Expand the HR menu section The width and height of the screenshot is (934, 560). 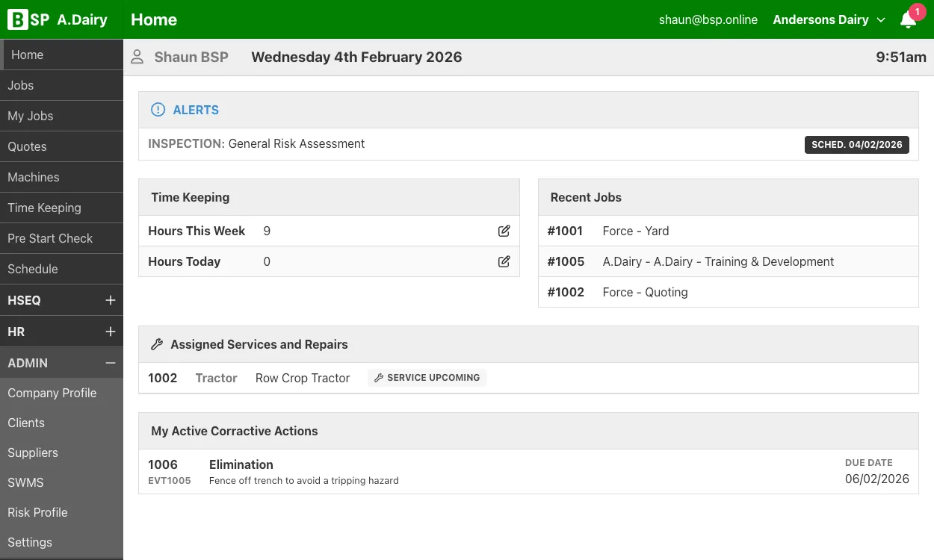tap(61, 332)
